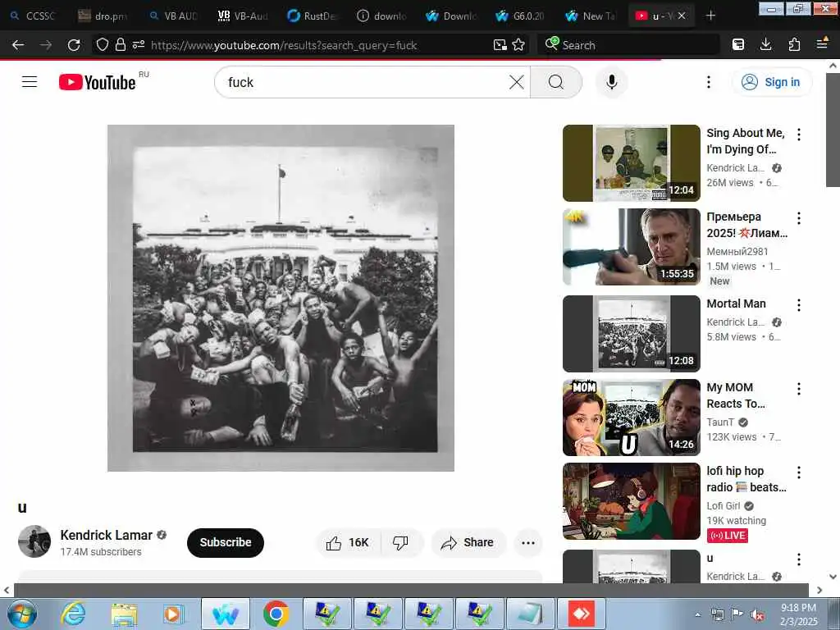Switch to the New Tab tab
Viewport: 840px width, 630px height.
click(x=591, y=16)
